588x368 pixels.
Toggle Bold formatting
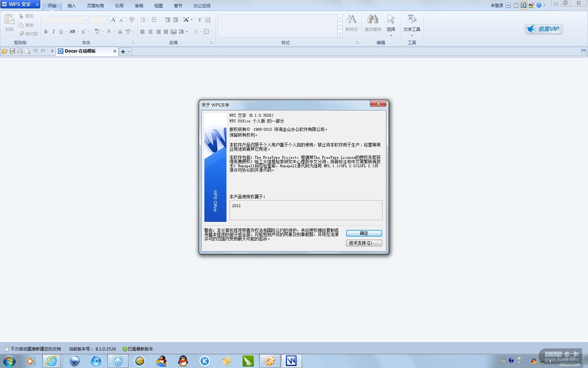click(x=46, y=32)
